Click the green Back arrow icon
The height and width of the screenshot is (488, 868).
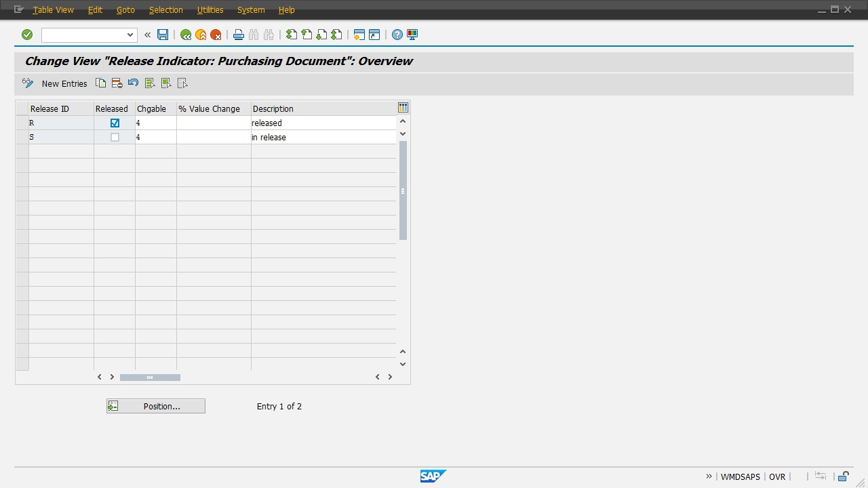186,35
